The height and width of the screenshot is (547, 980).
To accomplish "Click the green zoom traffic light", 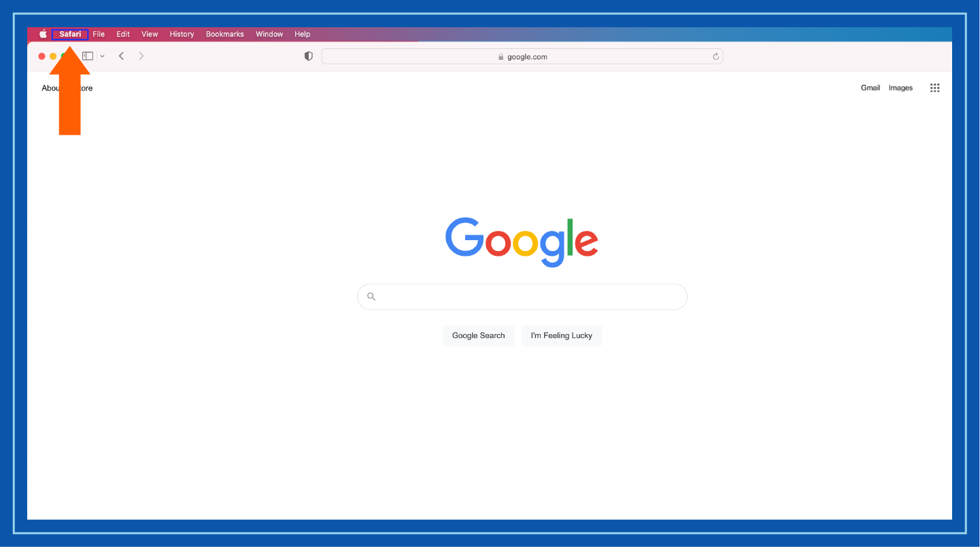I will (x=64, y=56).
